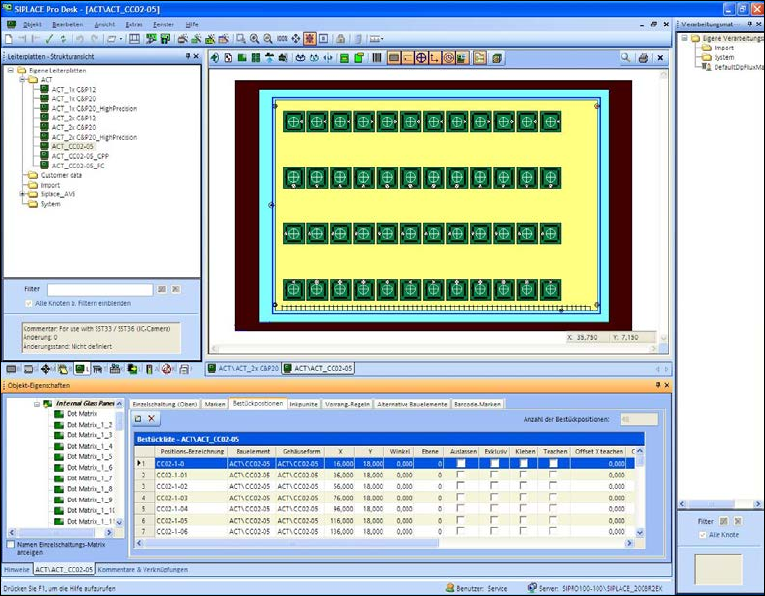
Task: Click the Dot Matrix tree vertical scrollbar
Action: (119, 462)
